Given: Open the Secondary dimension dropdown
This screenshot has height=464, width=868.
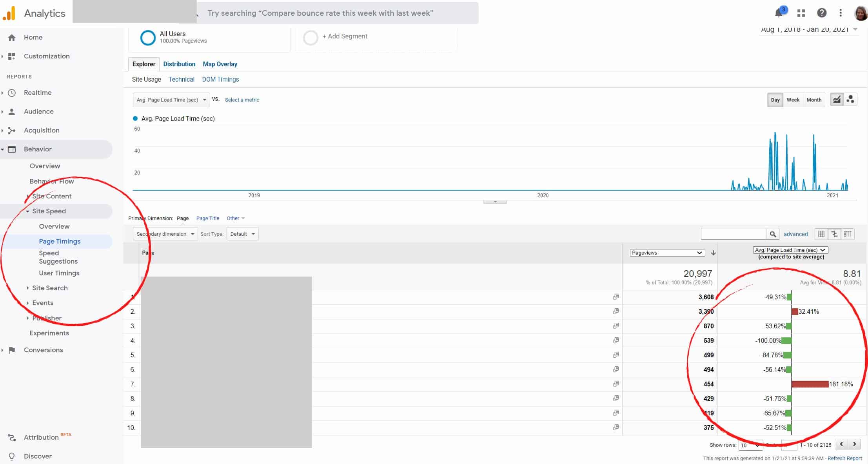Looking at the screenshot, I should click(164, 234).
